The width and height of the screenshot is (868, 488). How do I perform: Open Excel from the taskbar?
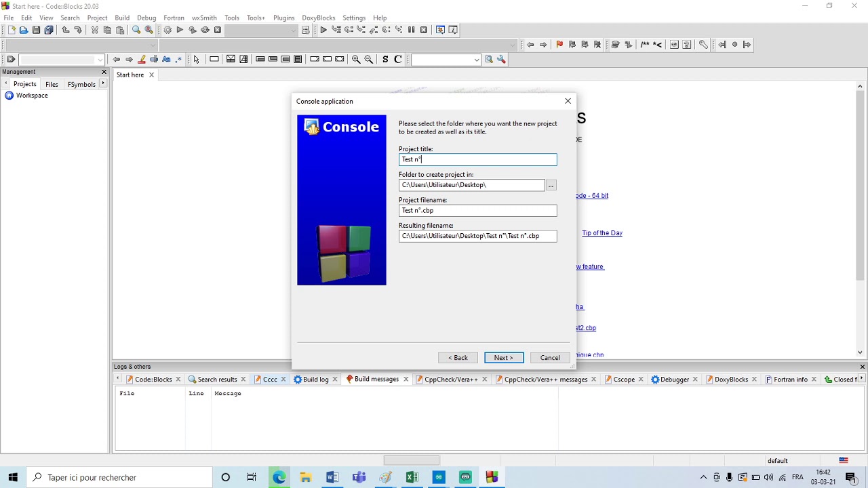point(412,477)
